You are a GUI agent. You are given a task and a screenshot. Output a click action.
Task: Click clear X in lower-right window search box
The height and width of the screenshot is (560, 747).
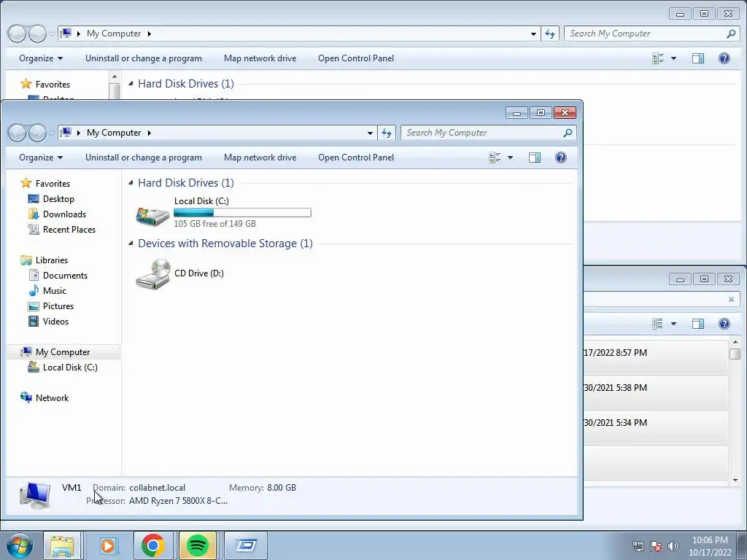(731, 300)
